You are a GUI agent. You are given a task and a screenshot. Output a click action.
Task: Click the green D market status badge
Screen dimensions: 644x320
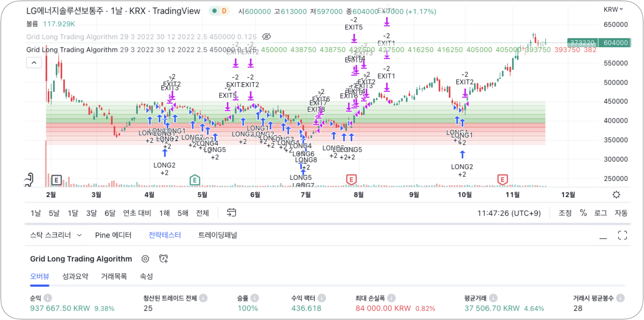point(219,11)
